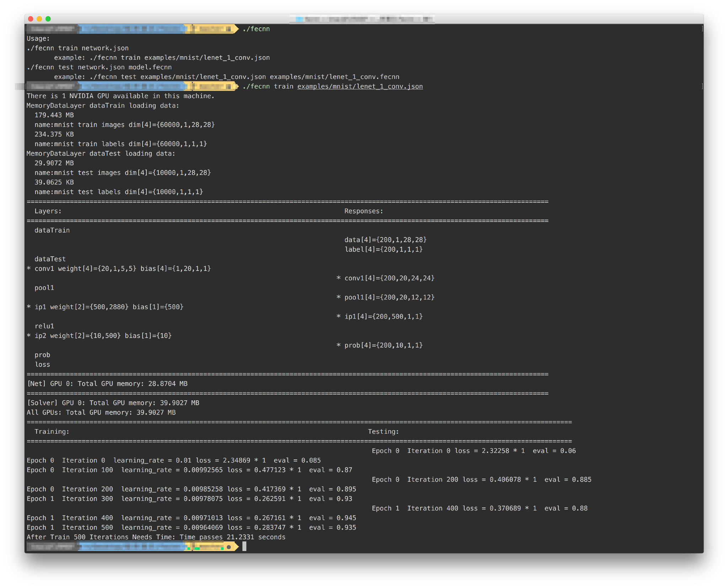
Task: Click the asterisk before ip2 weight layer
Action: coord(29,336)
